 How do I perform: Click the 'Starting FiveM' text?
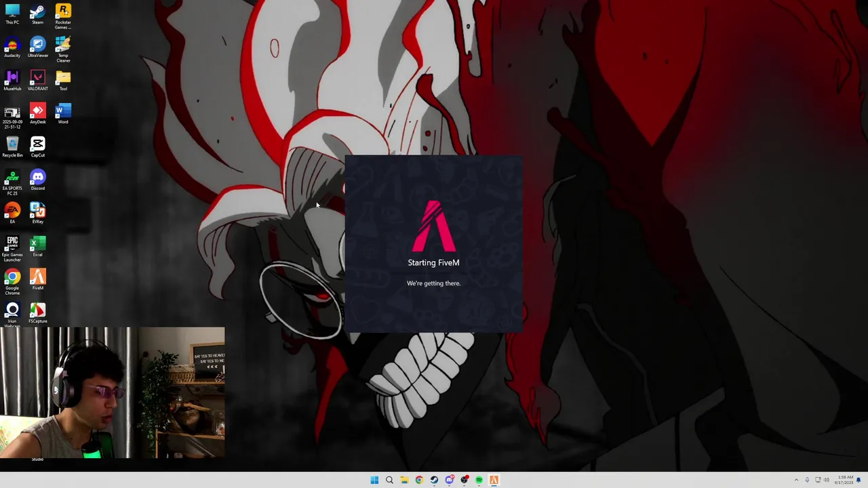point(433,262)
